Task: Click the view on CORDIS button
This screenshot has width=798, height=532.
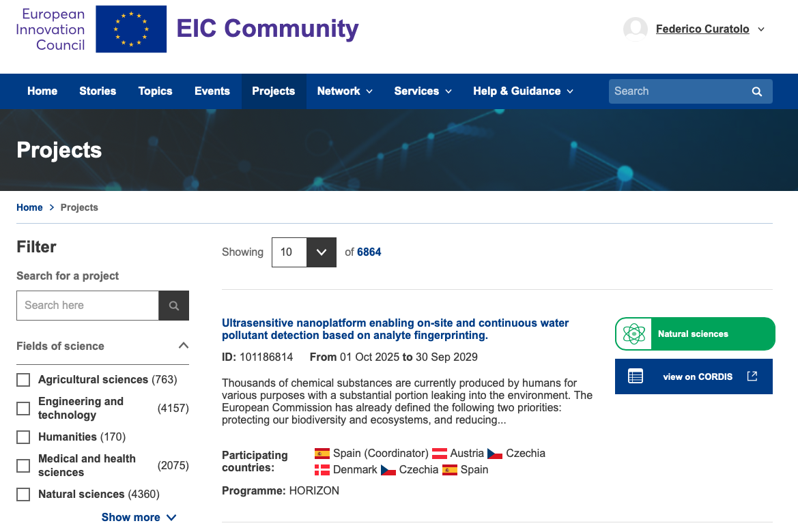Action: (694, 376)
